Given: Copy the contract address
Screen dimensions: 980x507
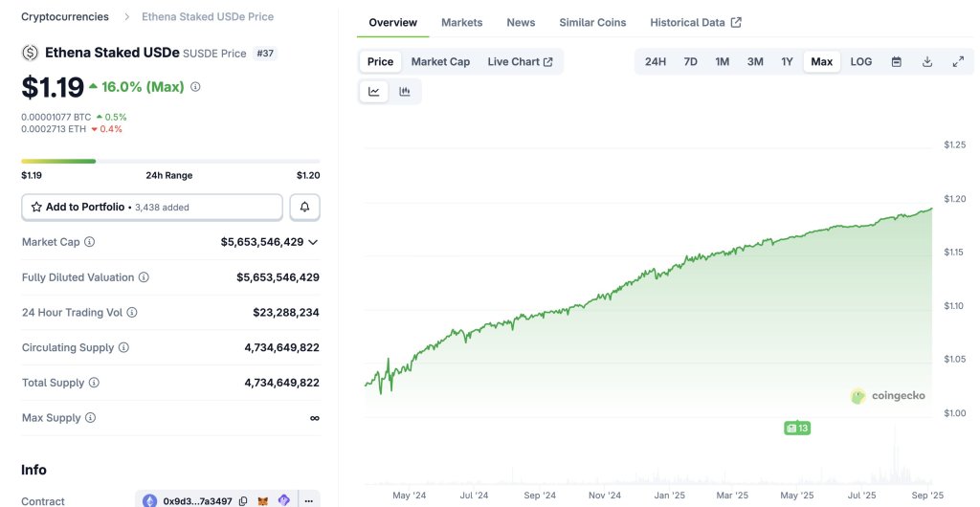Looking at the screenshot, I should [244, 500].
